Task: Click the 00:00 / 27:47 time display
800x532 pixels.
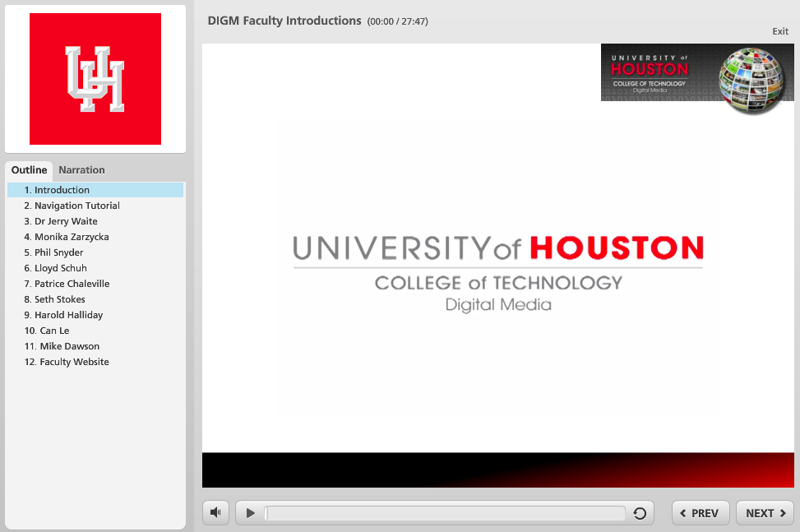Action: click(397, 21)
